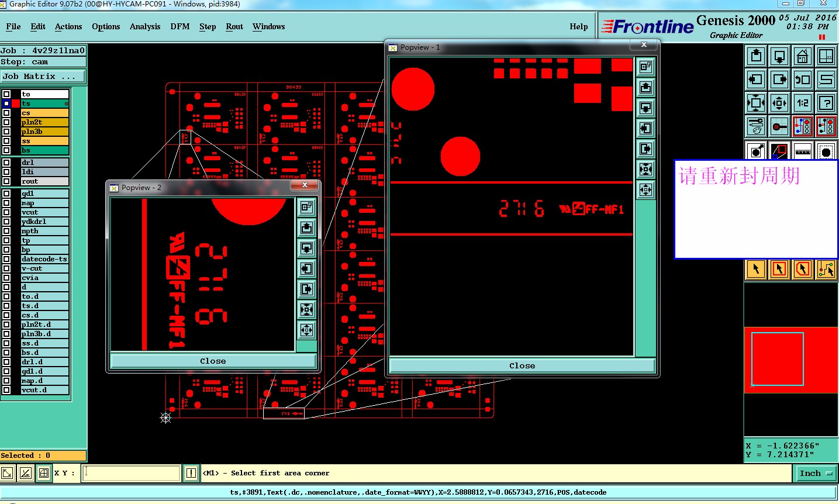This screenshot has width=839, height=504.
Task: Select layer name map.d in layer list
Action: click(x=44, y=381)
